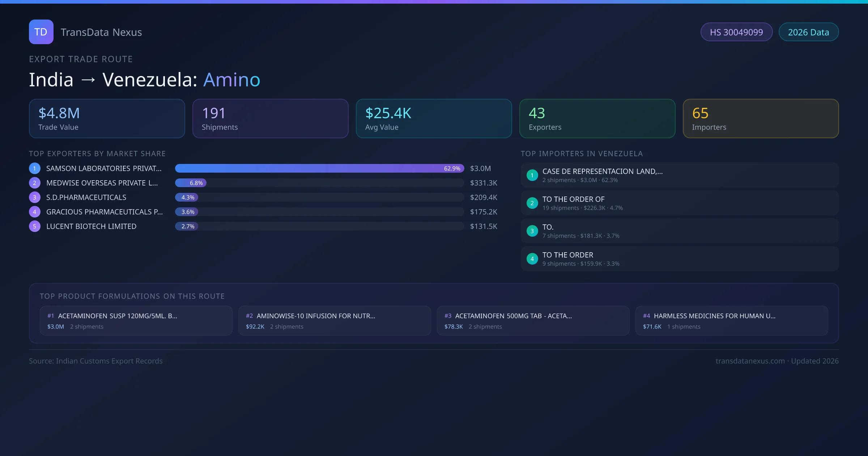Click green rank 2 badge for To The Order Of
The height and width of the screenshot is (456, 868).
click(x=532, y=203)
